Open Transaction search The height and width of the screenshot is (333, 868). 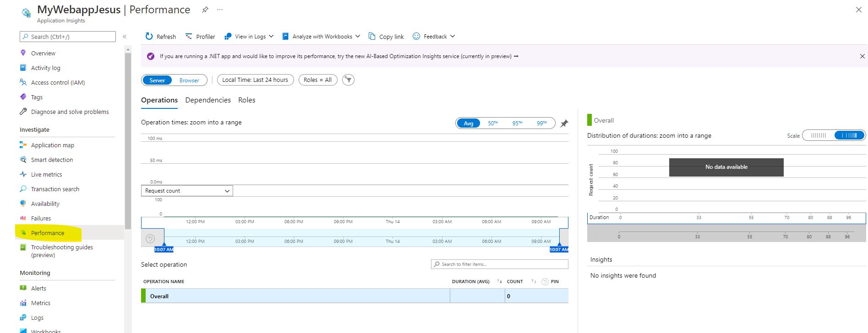(55, 189)
